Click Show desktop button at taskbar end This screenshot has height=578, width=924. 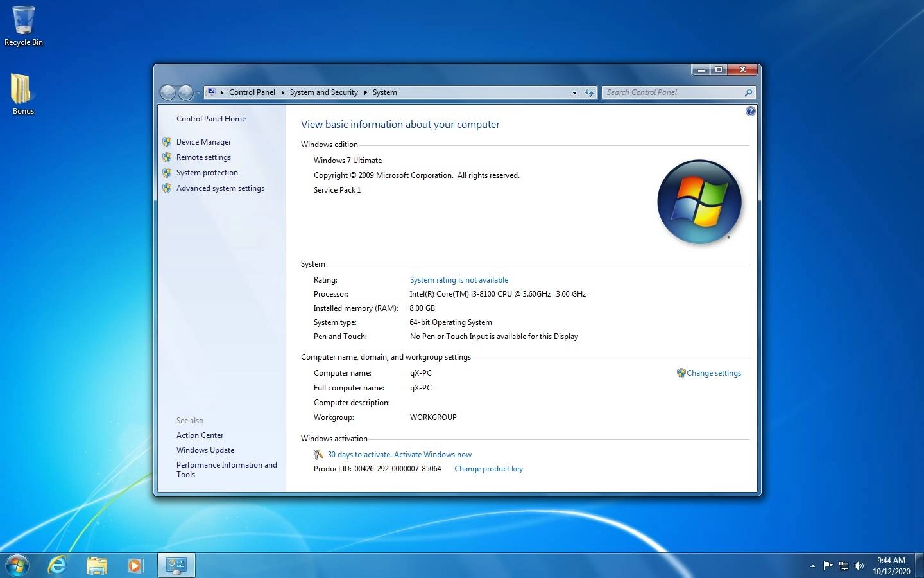[x=919, y=565]
